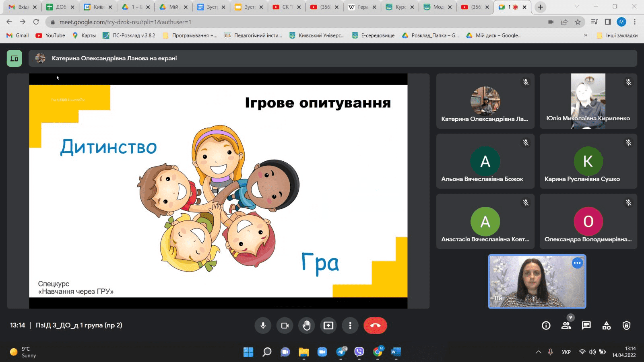Viewport: 644px width, 362px height.
Task: Open self-view tile options menu
Action: pyautogui.click(x=577, y=263)
